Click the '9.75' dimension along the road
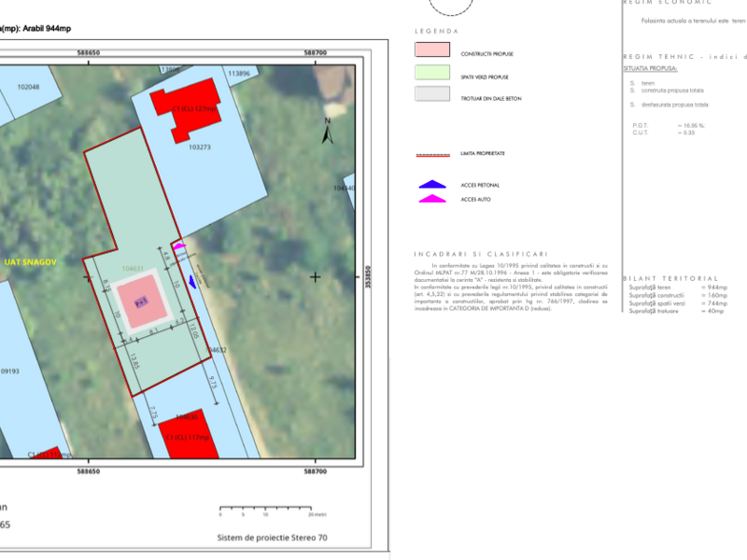This screenshot has width=747, height=560. (x=214, y=383)
